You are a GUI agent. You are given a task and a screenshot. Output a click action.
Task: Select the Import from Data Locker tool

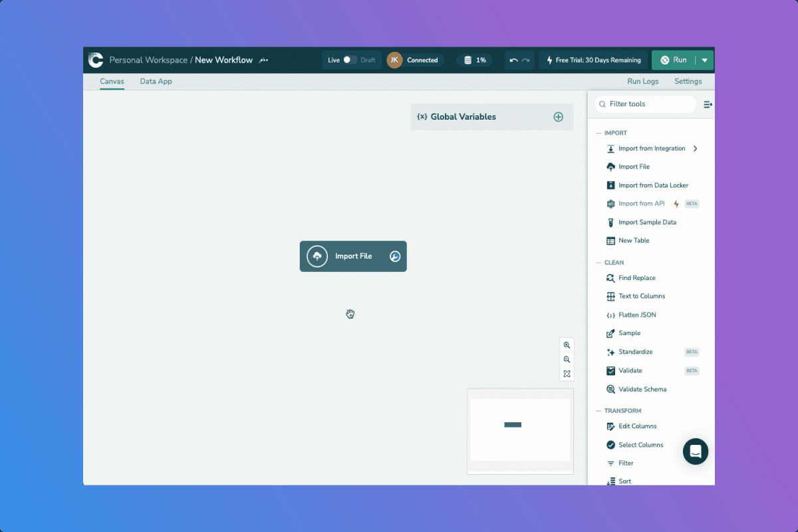(x=652, y=186)
